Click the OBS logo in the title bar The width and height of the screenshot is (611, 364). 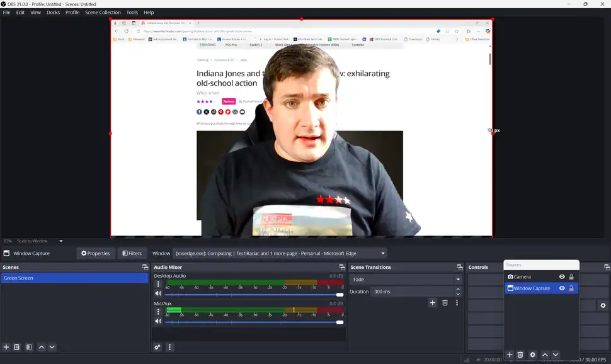(x=4, y=4)
